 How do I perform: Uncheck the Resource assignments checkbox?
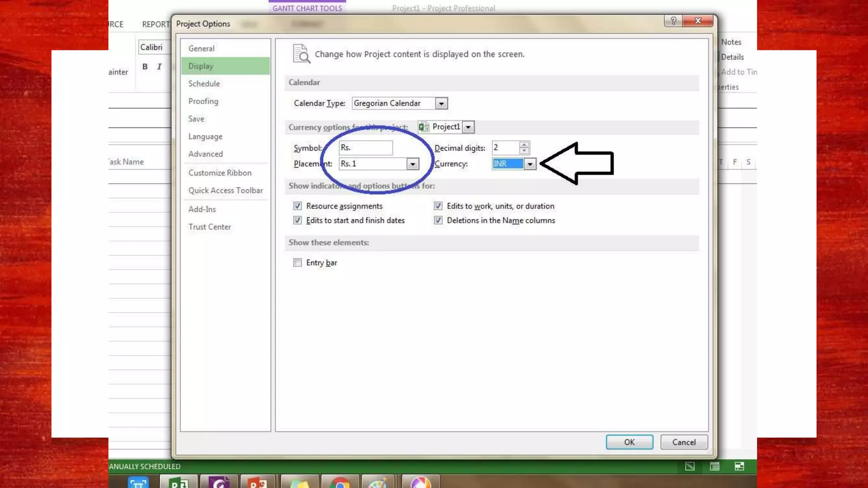(298, 206)
